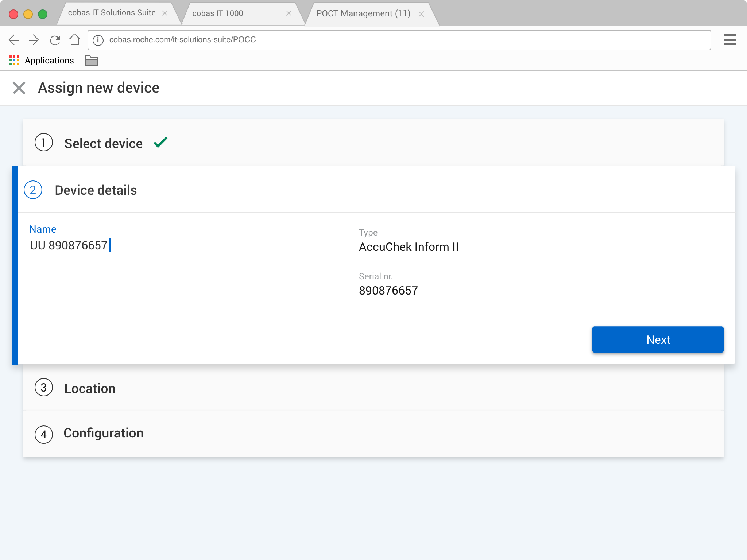The image size is (747, 560).
Task: Close the POCT Management tab
Action: point(421,14)
